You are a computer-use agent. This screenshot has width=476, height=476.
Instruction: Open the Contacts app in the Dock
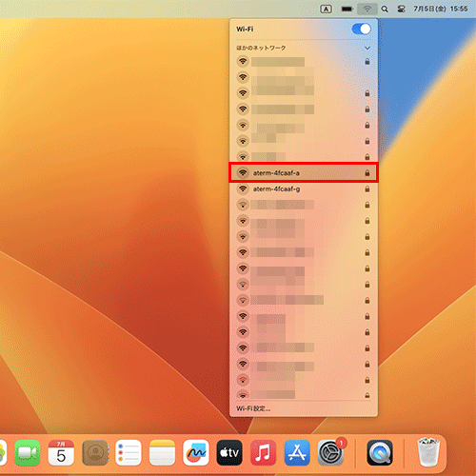95,452
